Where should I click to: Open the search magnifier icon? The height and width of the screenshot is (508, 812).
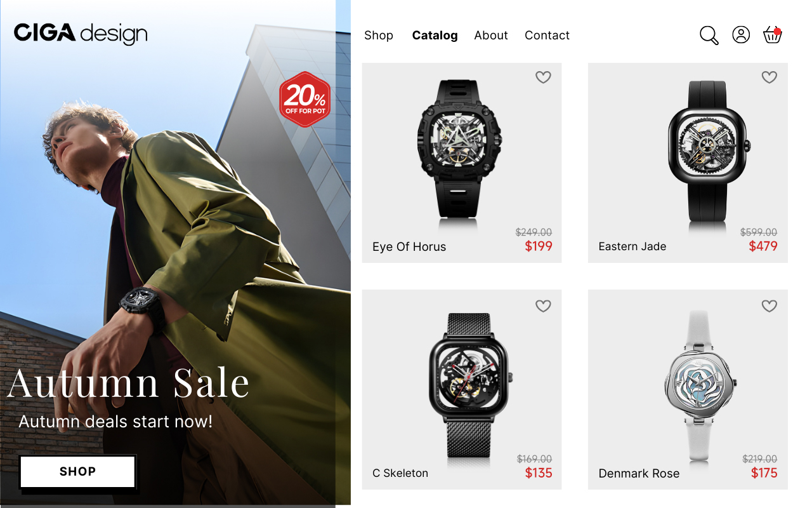pyautogui.click(x=709, y=35)
